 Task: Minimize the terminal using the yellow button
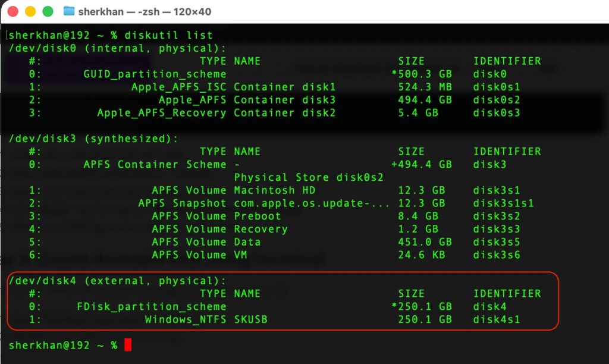30,11
